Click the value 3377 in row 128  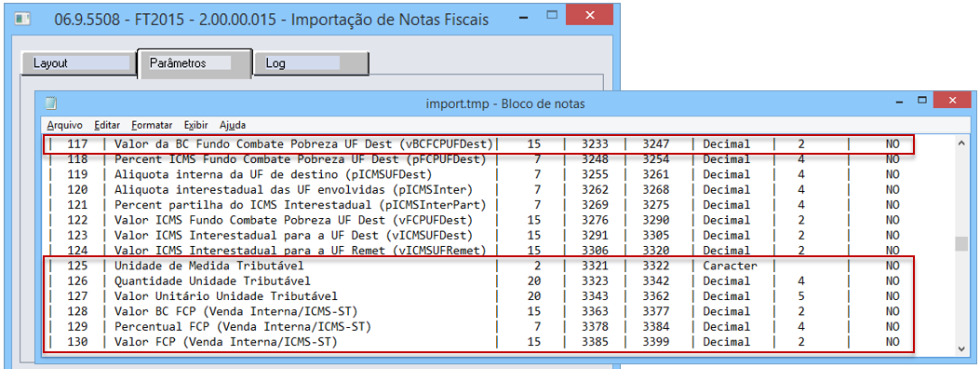click(655, 311)
